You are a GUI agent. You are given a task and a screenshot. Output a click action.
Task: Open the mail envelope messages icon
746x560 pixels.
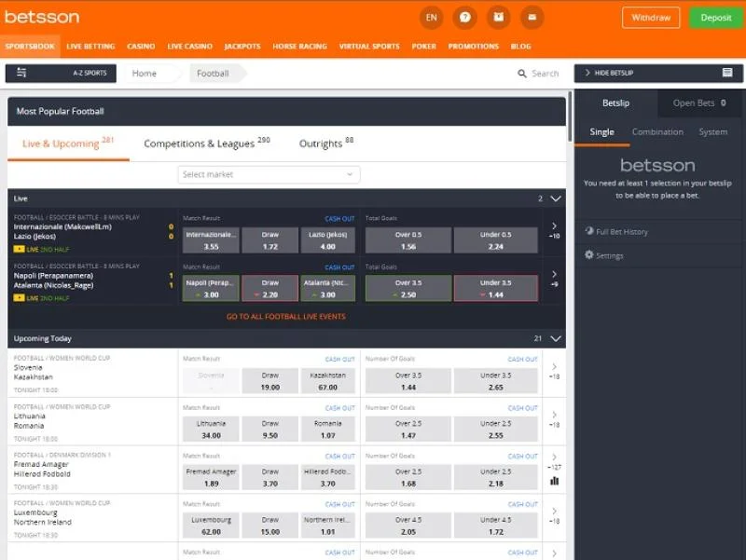click(532, 18)
